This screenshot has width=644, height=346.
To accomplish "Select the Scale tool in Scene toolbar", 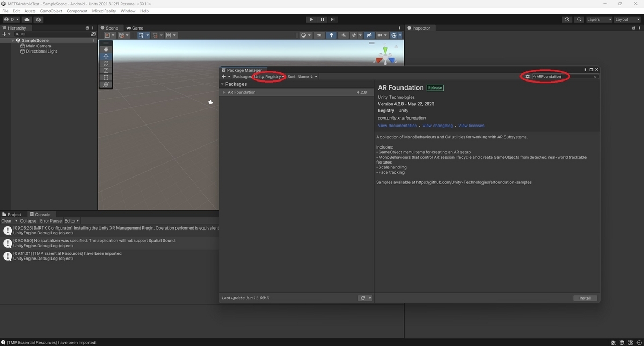I will tap(106, 70).
